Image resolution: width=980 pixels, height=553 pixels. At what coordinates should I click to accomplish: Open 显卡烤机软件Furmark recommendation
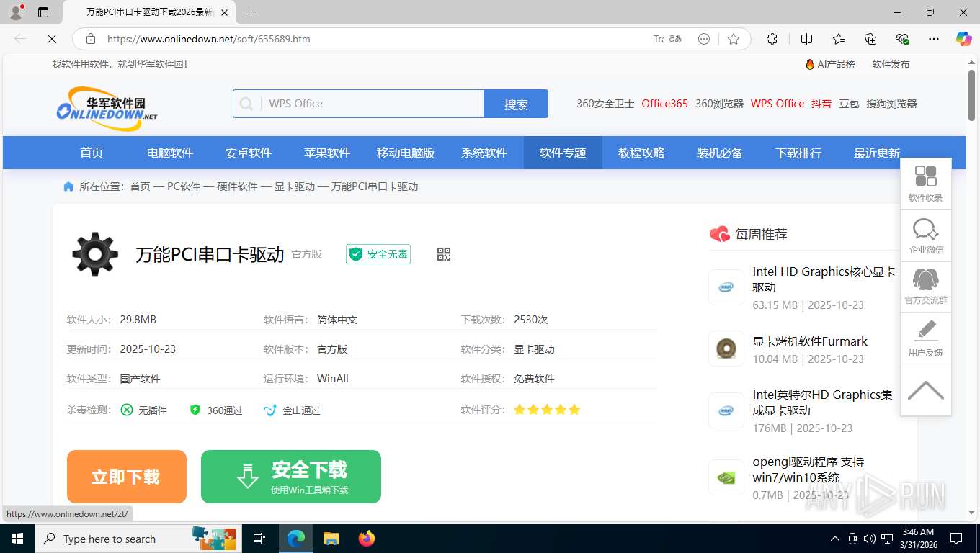tap(810, 341)
